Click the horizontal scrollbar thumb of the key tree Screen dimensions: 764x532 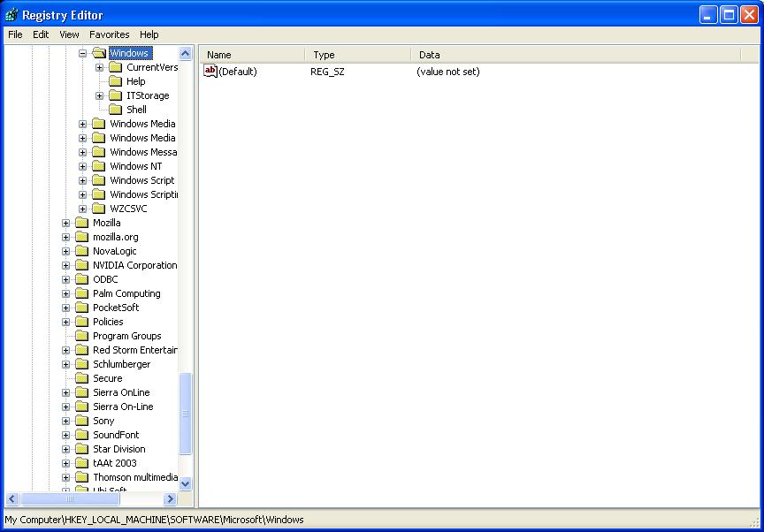(70, 499)
